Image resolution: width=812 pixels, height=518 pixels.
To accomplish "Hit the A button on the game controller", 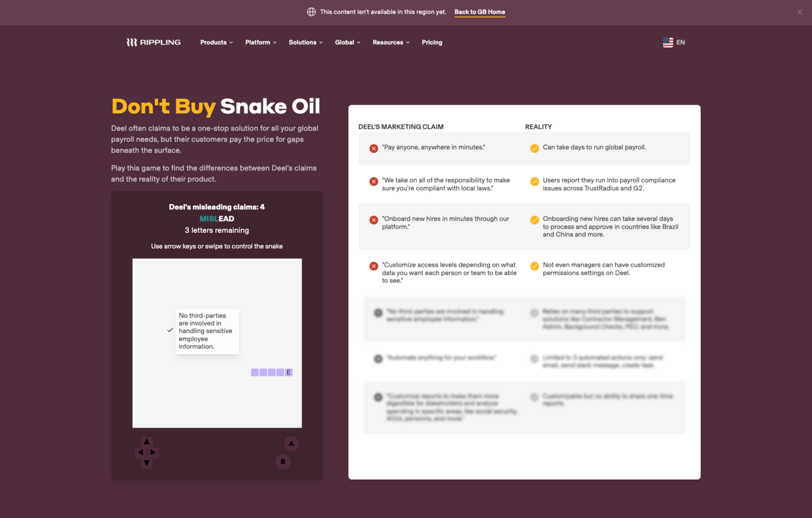I will pos(291,444).
